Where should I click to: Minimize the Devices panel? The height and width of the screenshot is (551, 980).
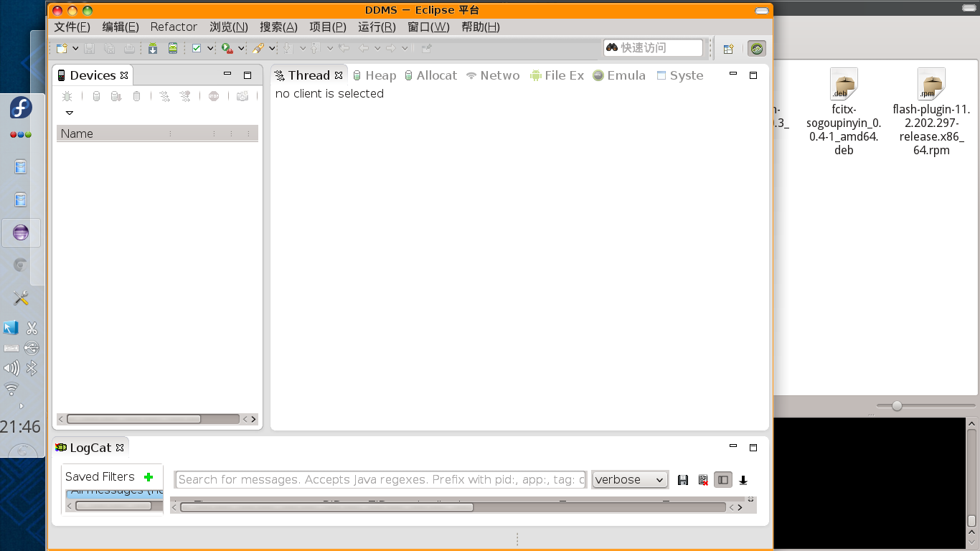pyautogui.click(x=227, y=74)
